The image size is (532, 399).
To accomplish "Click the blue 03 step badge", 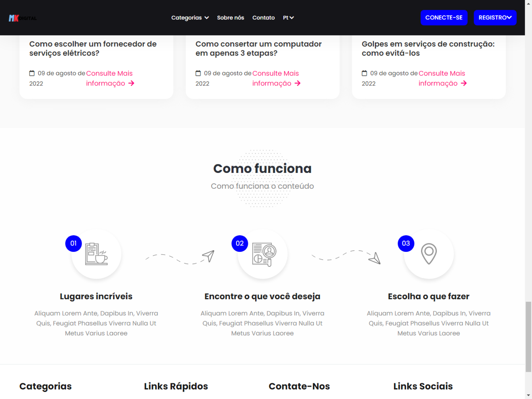I will (x=406, y=243).
